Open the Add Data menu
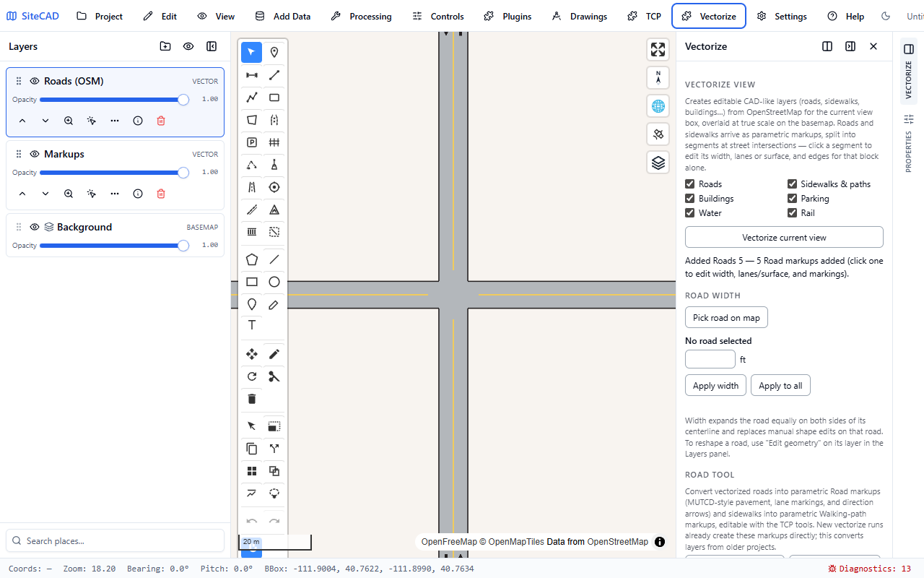 coord(282,16)
